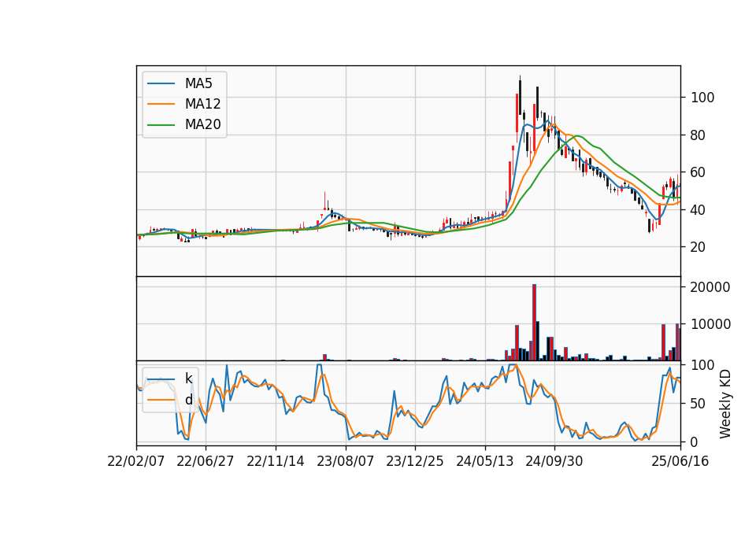This screenshot has width=756, height=543.
Task: Click the d legend label in KD panel
Action: coord(188,400)
